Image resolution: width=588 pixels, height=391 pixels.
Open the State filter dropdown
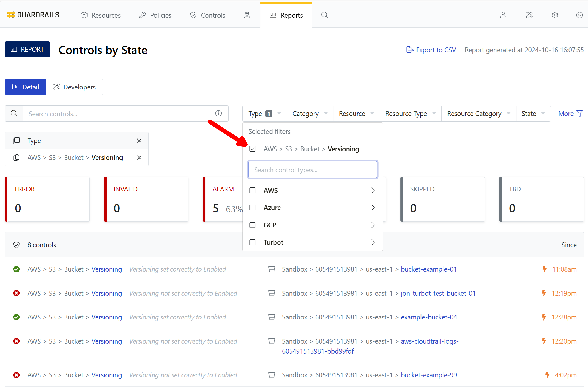pos(533,114)
